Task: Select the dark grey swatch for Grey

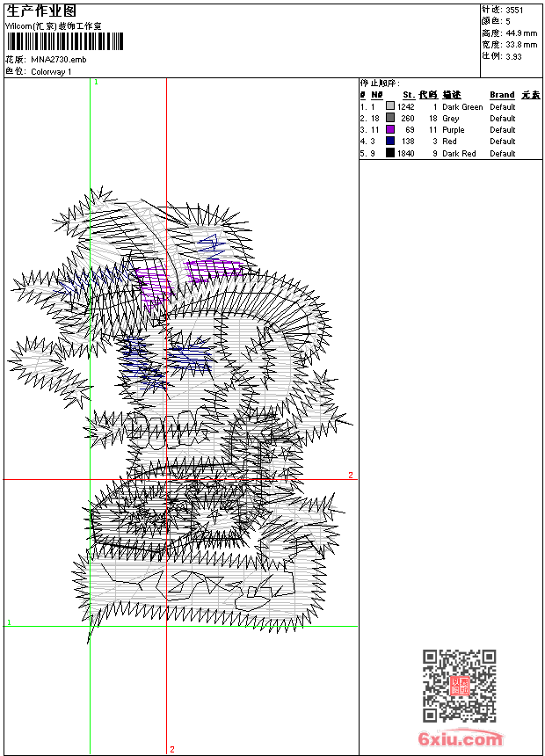Action: [390, 118]
